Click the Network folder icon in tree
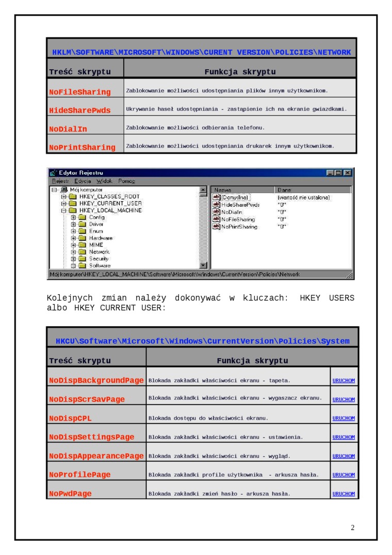Image resolution: width=392 pixels, height=555 pixels. [81, 252]
